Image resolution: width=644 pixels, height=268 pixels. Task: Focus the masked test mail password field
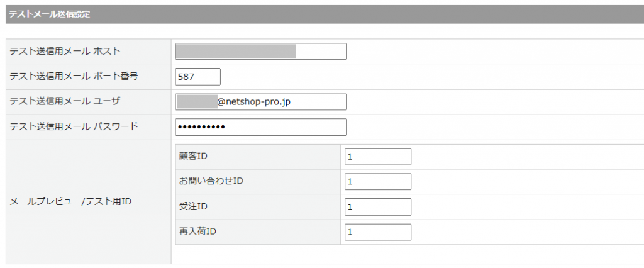pos(260,127)
